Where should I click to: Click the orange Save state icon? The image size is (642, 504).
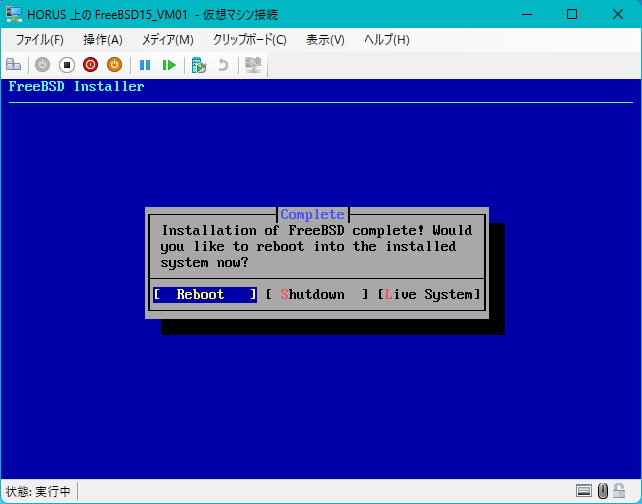click(x=115, y=65)
